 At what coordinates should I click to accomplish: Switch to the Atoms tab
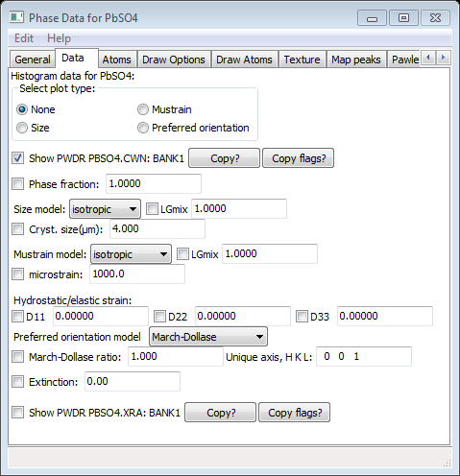(116, 59)
